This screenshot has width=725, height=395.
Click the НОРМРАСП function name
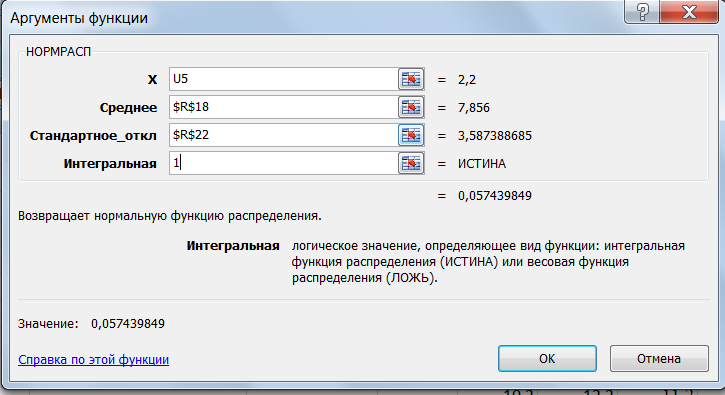point(58,52)
